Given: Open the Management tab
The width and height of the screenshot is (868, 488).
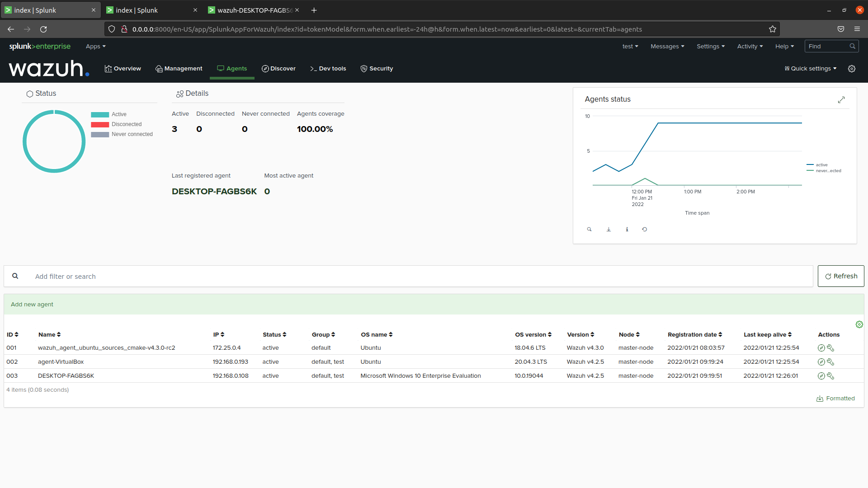Looking at the screenshot, I should (179, 69).
